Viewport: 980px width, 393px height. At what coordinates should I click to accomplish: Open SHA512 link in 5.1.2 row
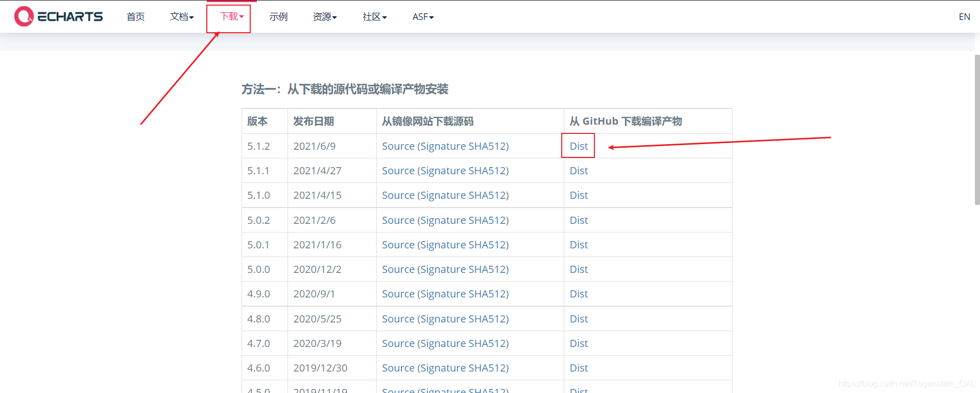point(487,146)
